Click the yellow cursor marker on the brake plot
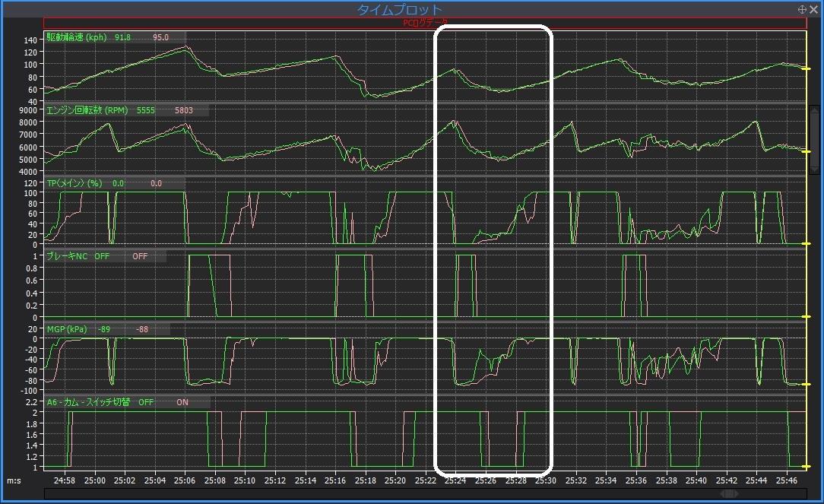The width and height of the screenshot is (824, 504). (806, 316)
